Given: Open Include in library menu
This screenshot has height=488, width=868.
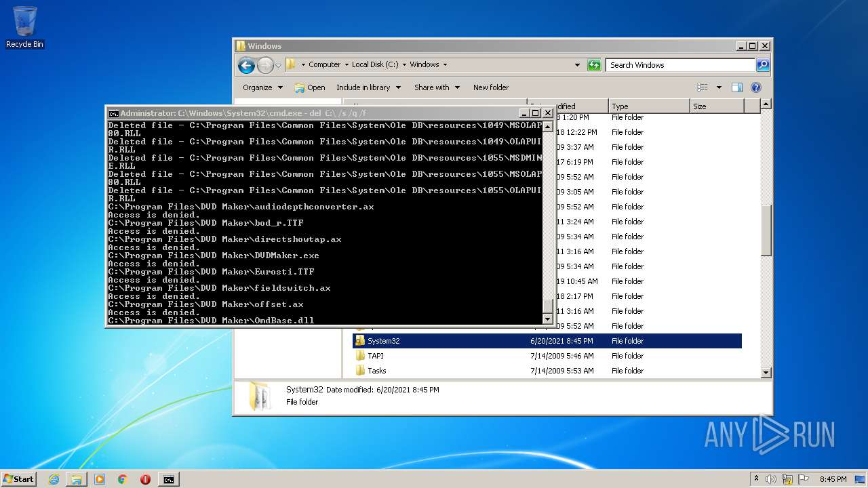Looking at the screenshot, I should coord(368,87).
